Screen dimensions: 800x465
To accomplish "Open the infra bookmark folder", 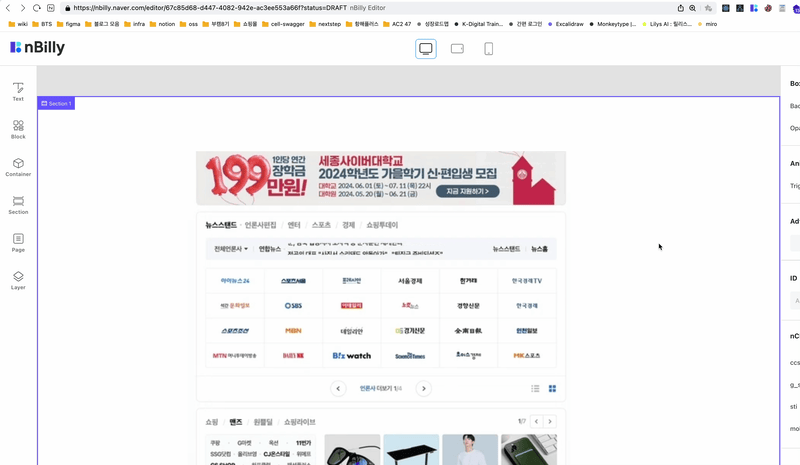I will 135,24.
